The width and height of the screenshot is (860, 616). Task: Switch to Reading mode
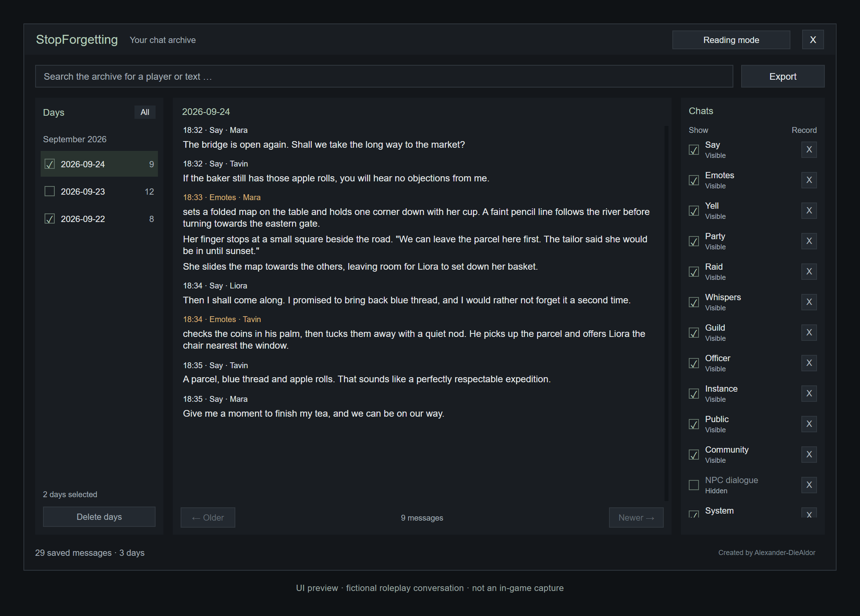731,40
